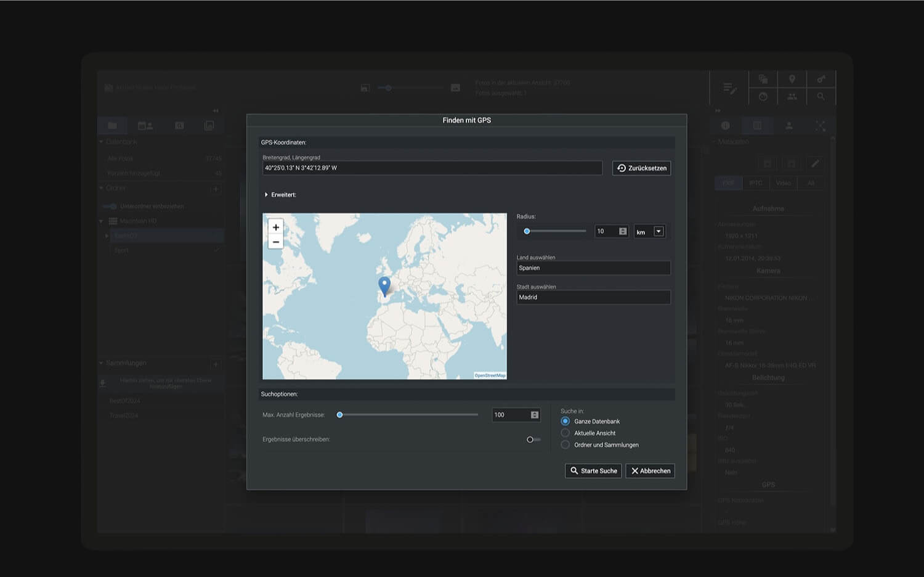Open the info tab in the right panel
Image resolution: width=924 pixels, height=577 pixels.
pyautogui.click(x=726, y=126)
